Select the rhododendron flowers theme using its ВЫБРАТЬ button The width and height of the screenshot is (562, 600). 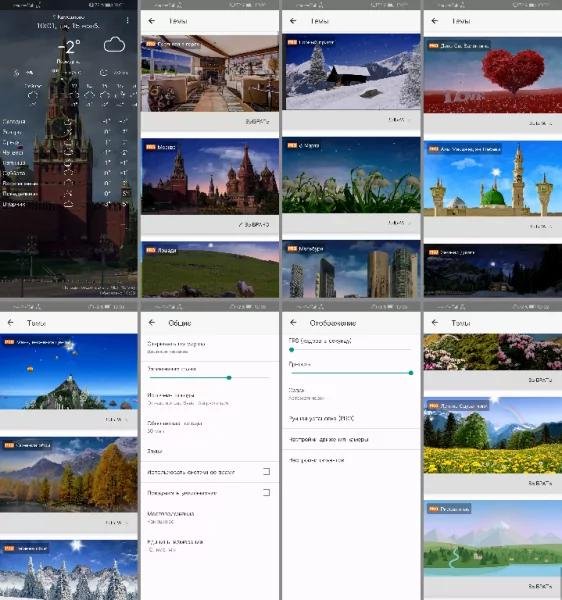point(540,380)
